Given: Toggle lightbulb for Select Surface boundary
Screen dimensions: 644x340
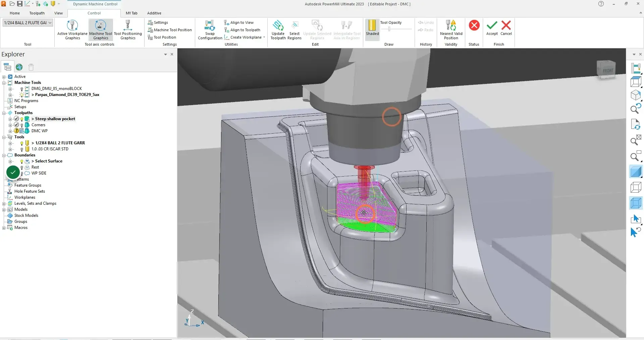Looking at the screenshot, I should [22, 161].
